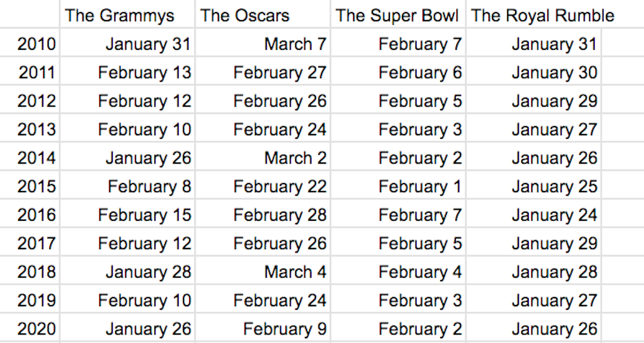Select the 2015 Grammys cell February 8
Viewport: 644px width, 343px height.
[x=127, y=187]
